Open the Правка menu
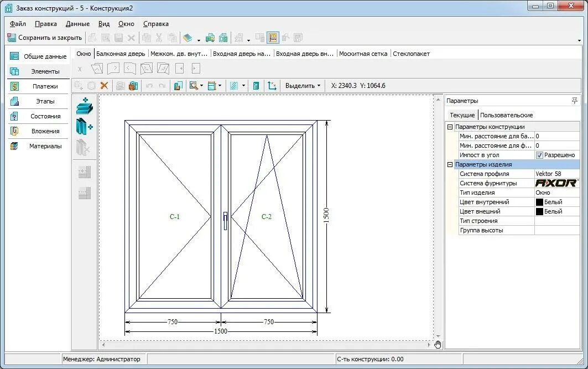 click(x=46, y=24)
